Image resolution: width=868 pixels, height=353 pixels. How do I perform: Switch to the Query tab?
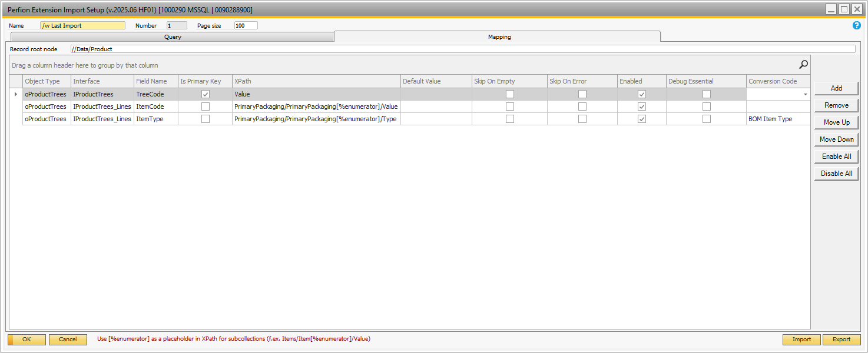173,37
